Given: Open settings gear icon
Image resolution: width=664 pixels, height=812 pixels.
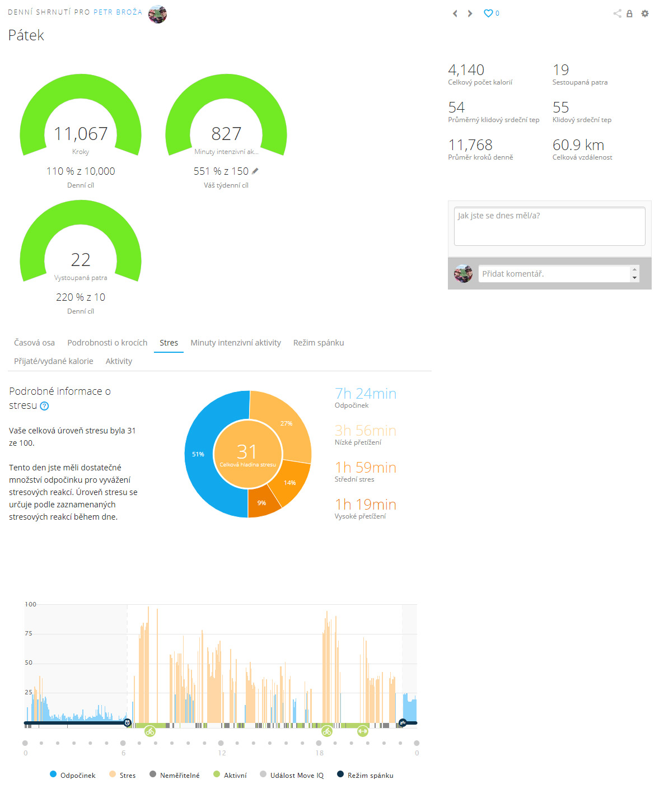Looking at the screenshot, I should point(645,13).
